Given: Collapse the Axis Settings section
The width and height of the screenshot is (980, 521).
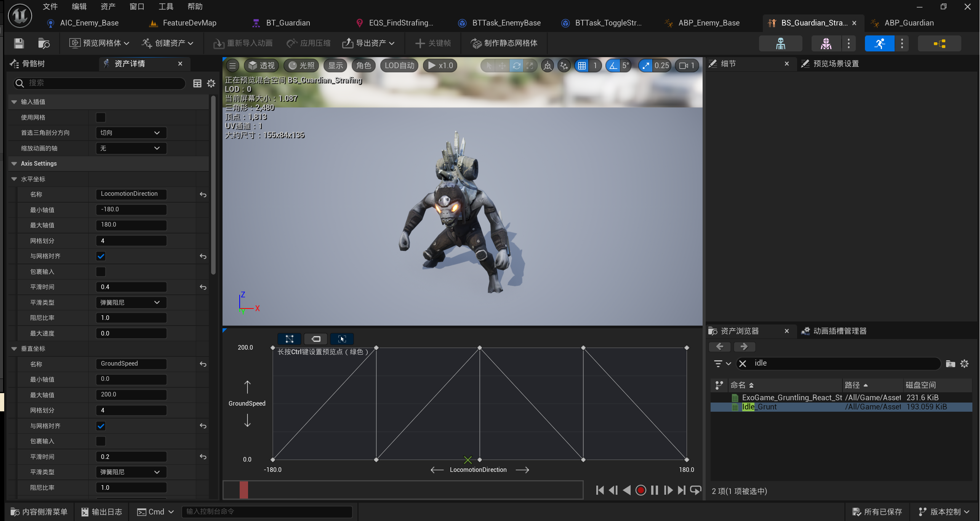Looking at the screenshot, I should (x=14, y=163).
